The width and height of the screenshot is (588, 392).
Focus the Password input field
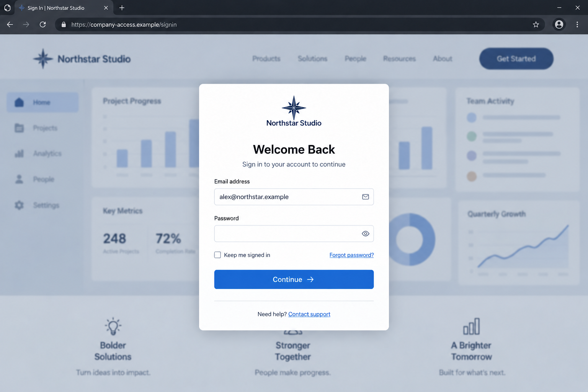294,234
